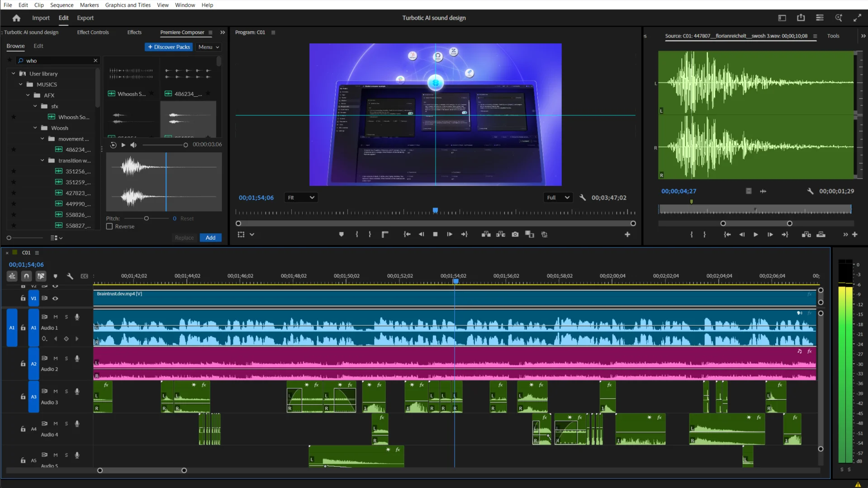The width and height of the screenshot is (868, 488).
Task: Click the Home icon in workspace bar
Action: (16, 18)
